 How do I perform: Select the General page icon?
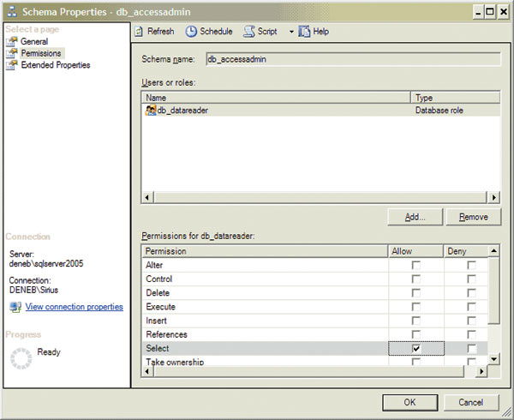click(x=12, y=42)
